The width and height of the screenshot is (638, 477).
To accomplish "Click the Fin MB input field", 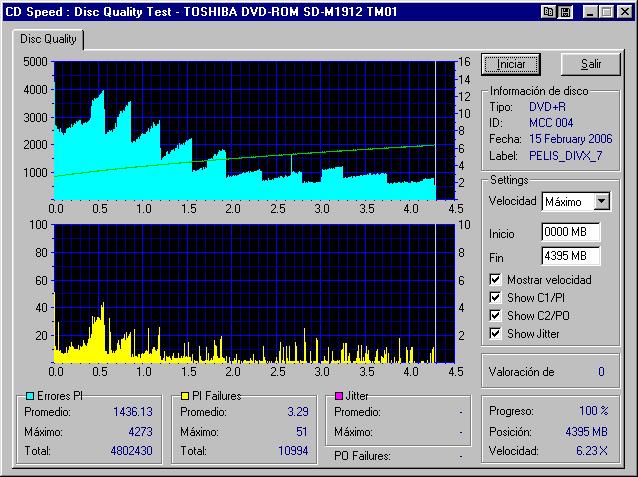I will (x=570, y=256).
